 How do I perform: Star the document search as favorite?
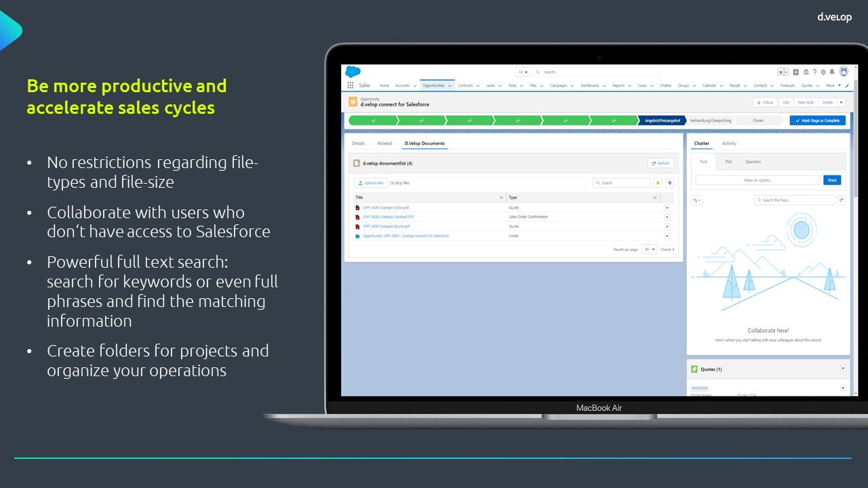coord(658,183)
